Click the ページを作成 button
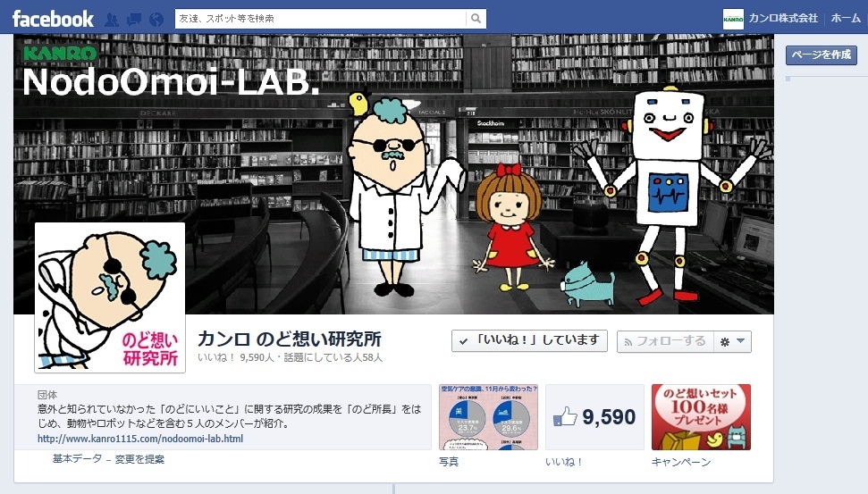Image resolution: width=868 pixels, height=494 pixels. click(822, 54)
